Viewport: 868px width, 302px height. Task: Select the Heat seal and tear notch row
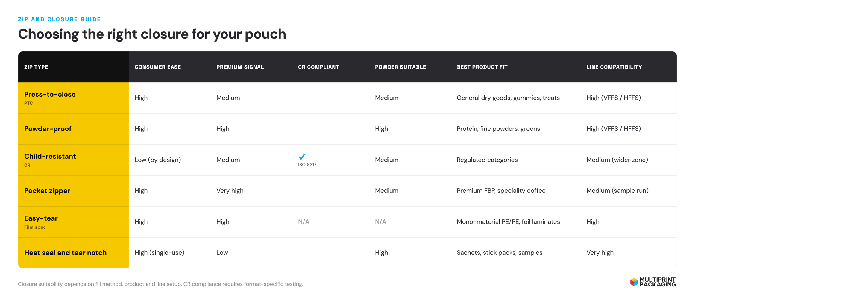[x=347, y=253]
